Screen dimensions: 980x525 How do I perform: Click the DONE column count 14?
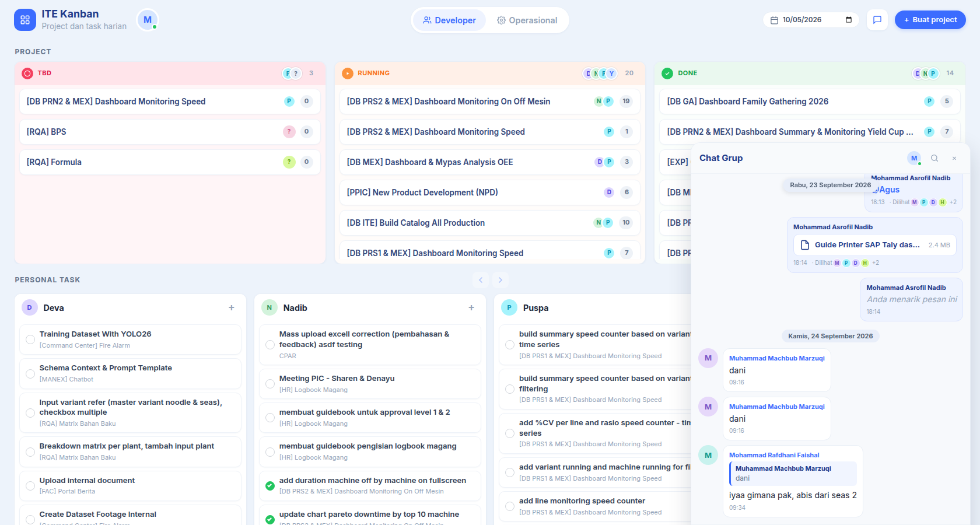pos(950,73)
